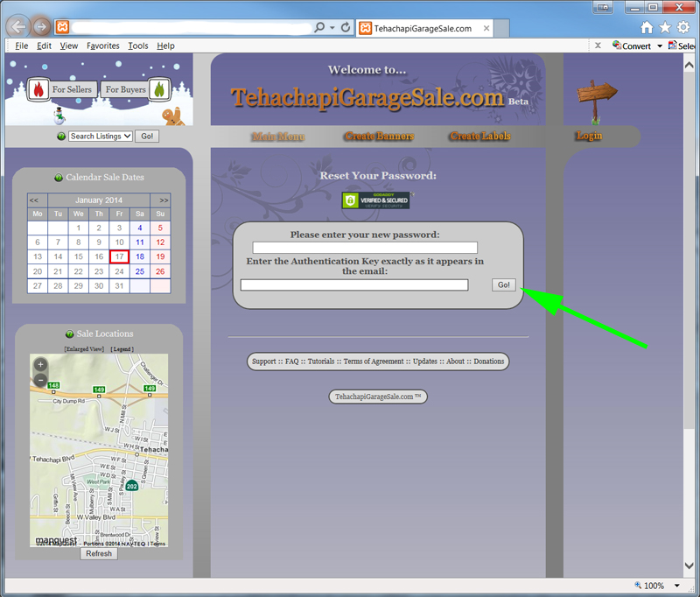Open the browser Tools gear icon

[x=683, y=28]
